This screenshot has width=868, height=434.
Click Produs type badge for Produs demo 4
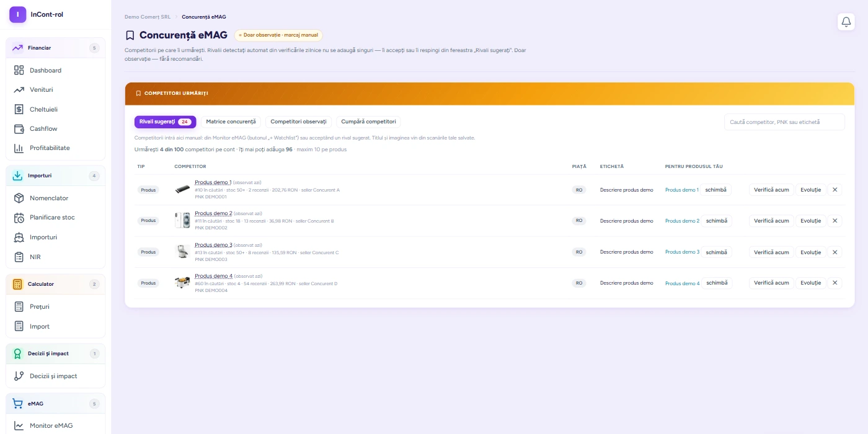(148, 283)
